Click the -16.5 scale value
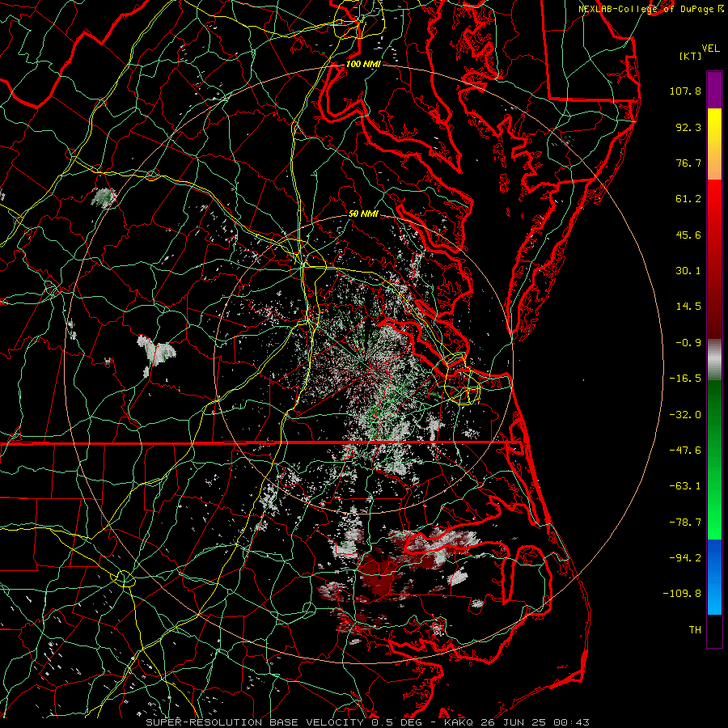728x728 pixels. tap(685, 379)
